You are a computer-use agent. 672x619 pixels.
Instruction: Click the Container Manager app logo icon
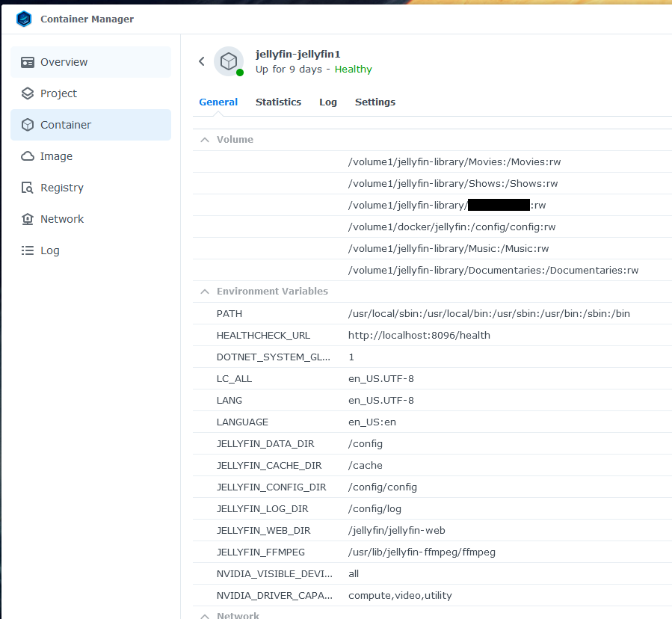pos(24,19)
